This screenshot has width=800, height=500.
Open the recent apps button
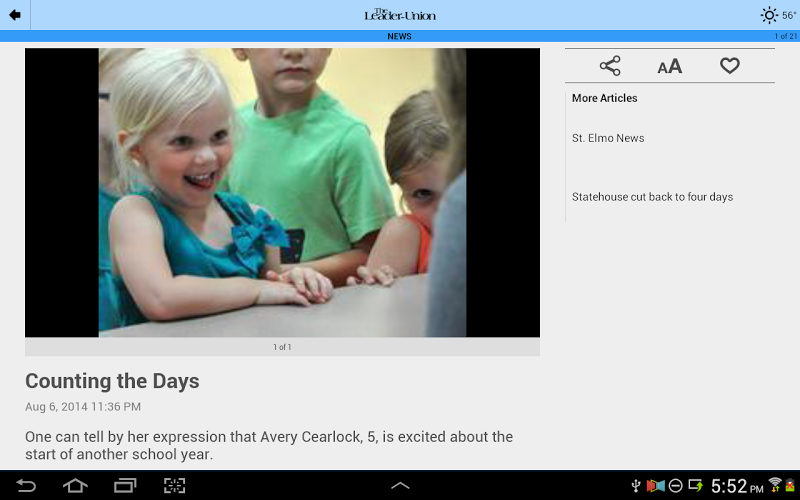[x=125, y=485]
